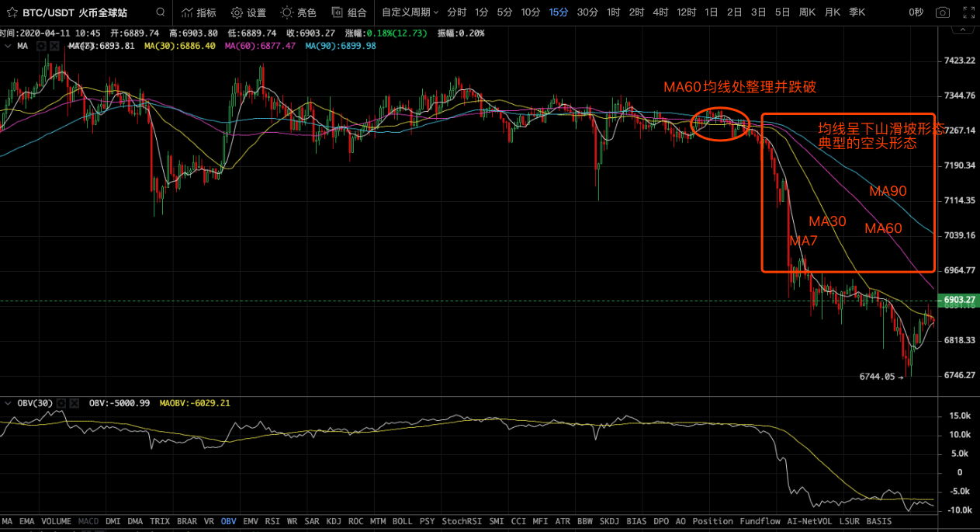Click the 6903.27 current price label

point(958,300)
